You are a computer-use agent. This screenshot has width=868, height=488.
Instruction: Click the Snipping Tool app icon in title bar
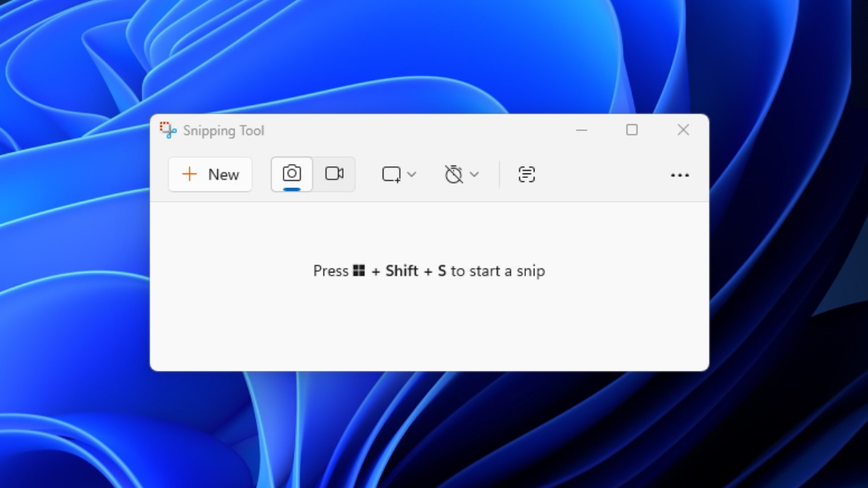[168, 130]
